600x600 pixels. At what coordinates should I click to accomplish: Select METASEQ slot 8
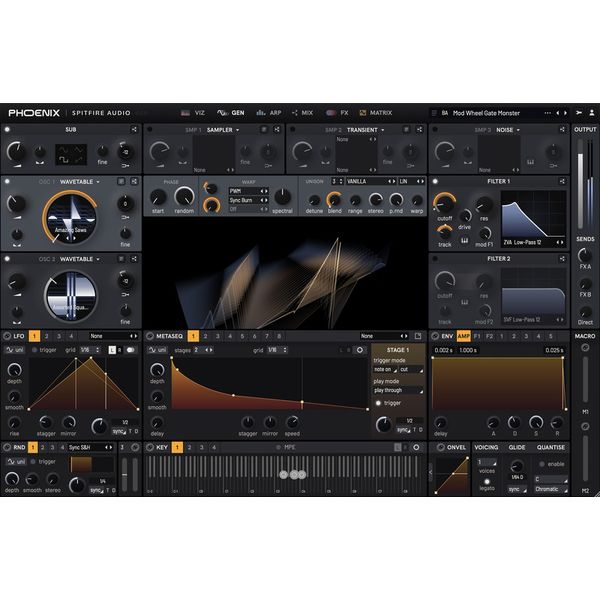point(279,336)
